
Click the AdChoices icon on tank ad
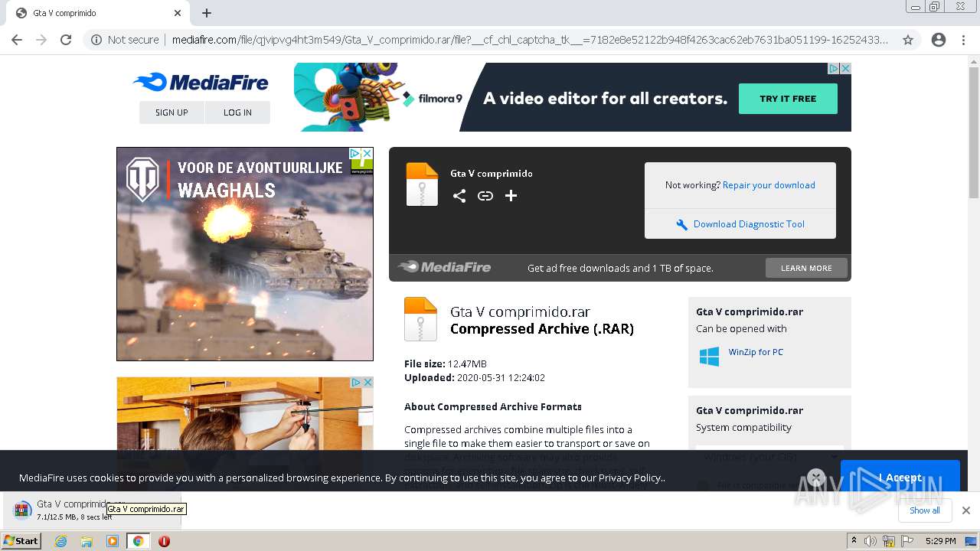tap(355, 153)
